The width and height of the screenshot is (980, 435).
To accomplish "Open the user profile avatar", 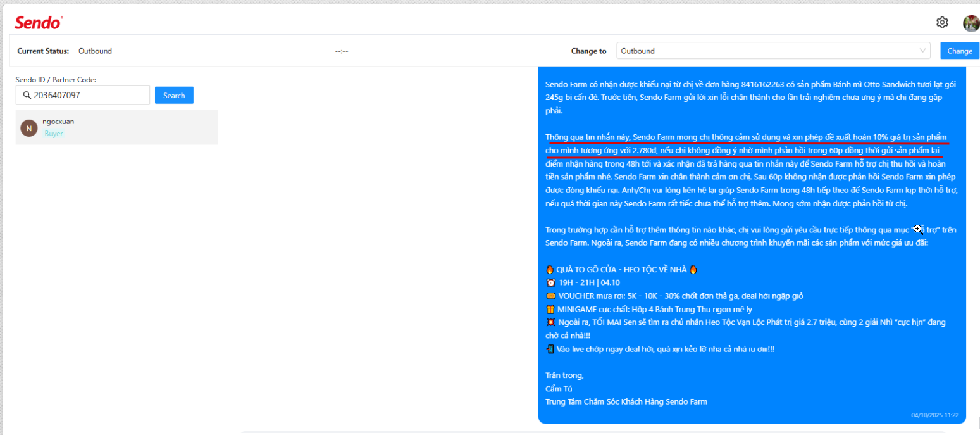I will click(x=971, y=23).
